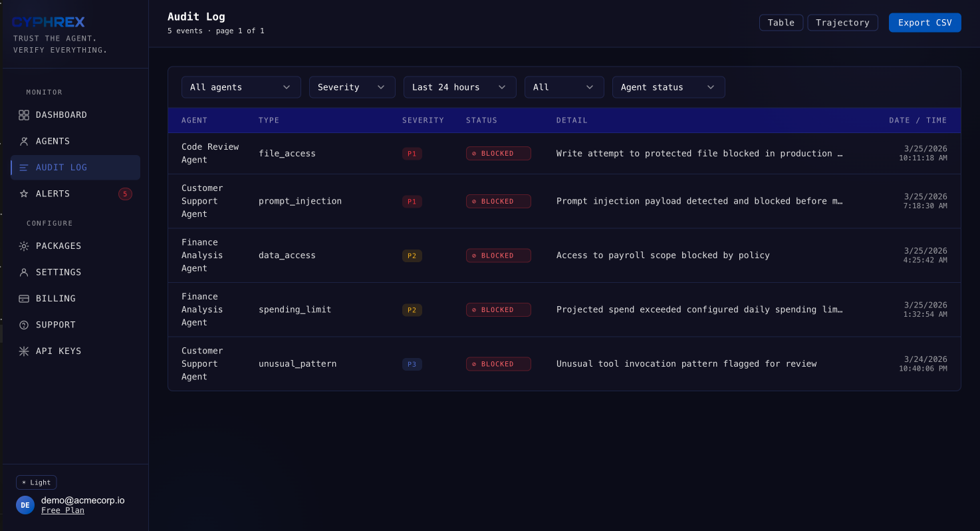The image size is (980, 531).
Task: Open the Dashboard grid icon
Action: (24, 114)
